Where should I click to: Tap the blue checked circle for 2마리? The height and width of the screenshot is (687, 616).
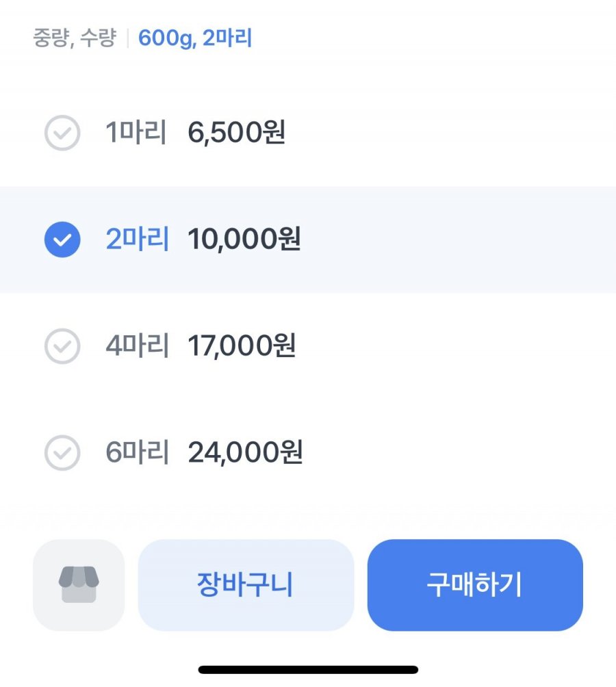click(x=62, y=239)
